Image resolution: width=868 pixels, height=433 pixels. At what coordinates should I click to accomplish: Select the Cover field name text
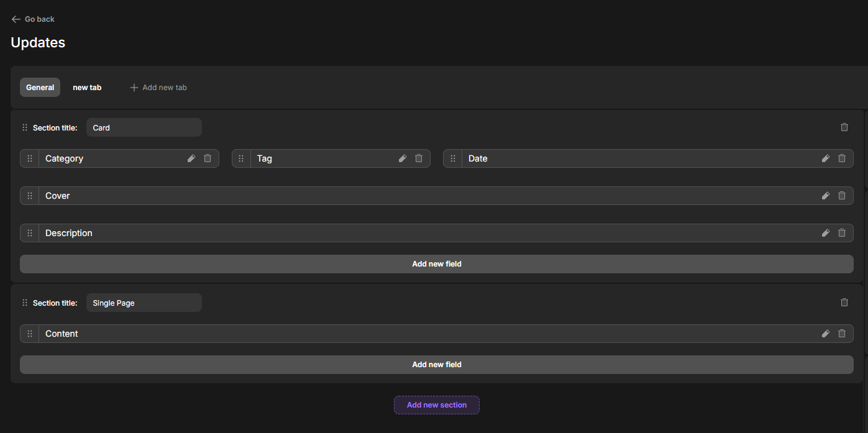click(58, 196)
